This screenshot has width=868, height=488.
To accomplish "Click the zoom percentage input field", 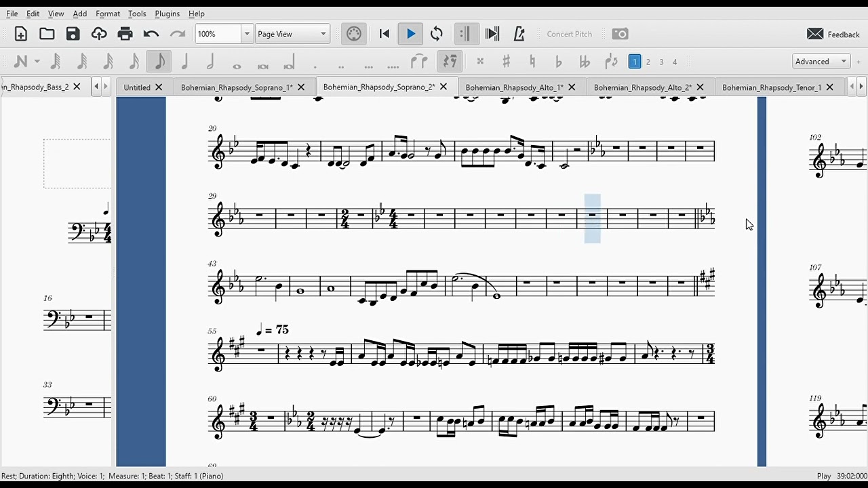I will [x=218, y=34].
